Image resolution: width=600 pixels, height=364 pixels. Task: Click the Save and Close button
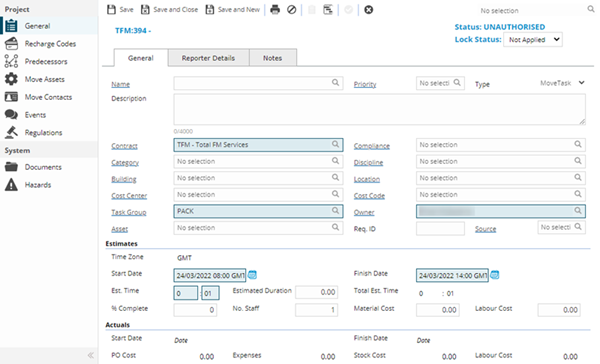170,10
